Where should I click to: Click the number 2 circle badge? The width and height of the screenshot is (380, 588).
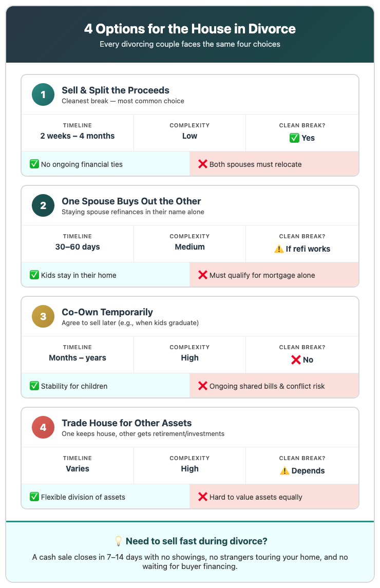43,205
